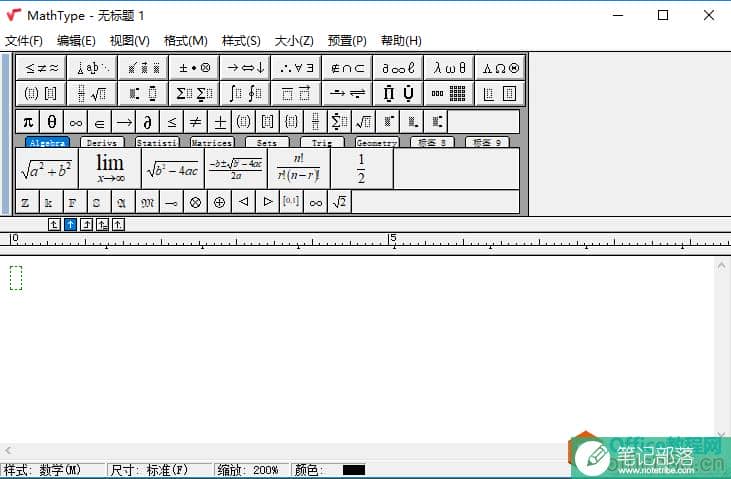Open the 编辑(E) menu
The height and width of the screenshot is (479, 731).
coord(76,41)
